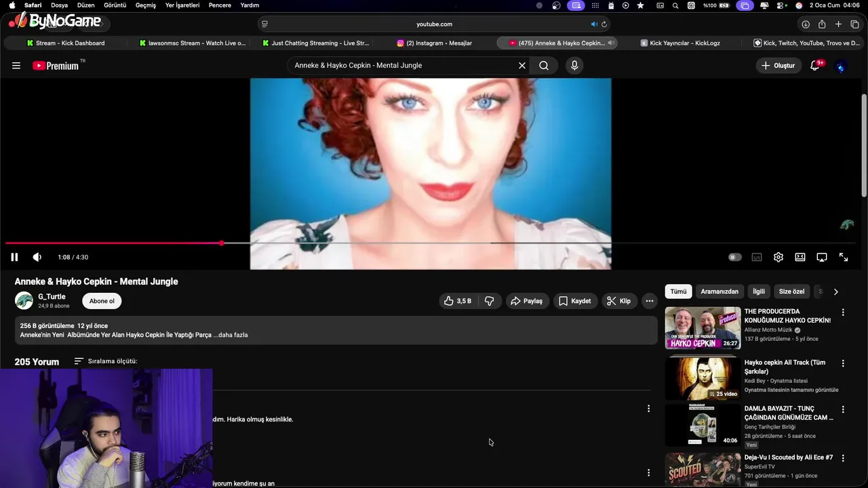Search by voice microphone icon
The height and width of the screenshot is (488, 868).
(574, 66)
